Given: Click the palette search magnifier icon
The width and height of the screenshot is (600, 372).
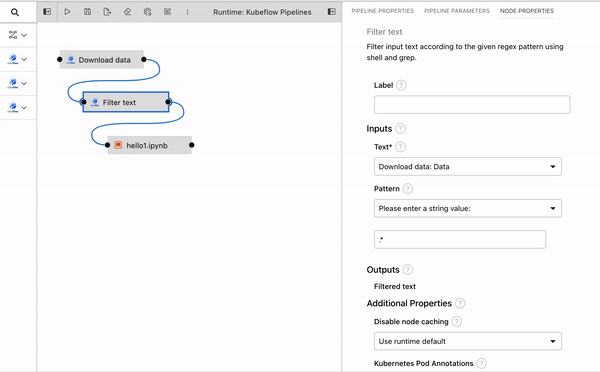Looking at the screenshot, I should click(x=15, y=12).
